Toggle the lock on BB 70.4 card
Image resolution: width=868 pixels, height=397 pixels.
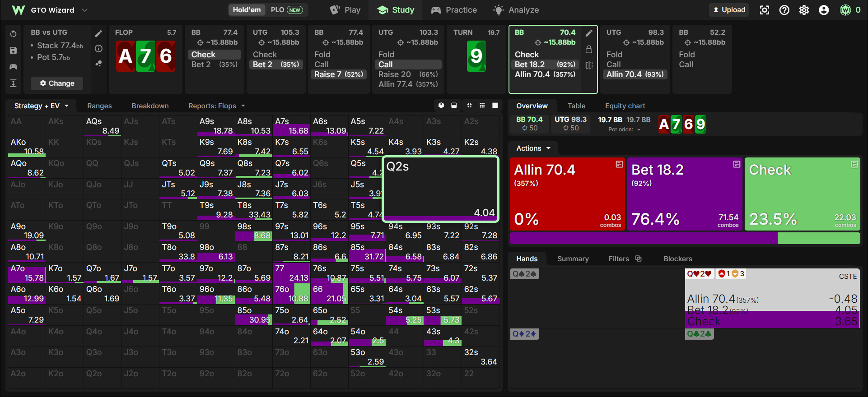click(589, 49)
